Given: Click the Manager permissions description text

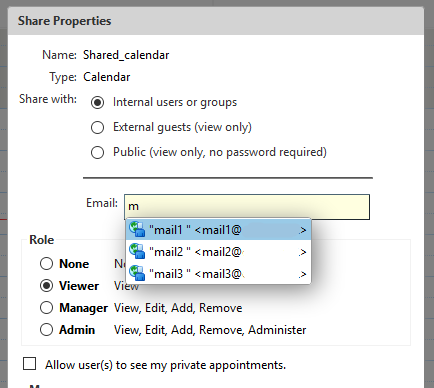Looking at the screenshot, I should [x=178, y=308].
